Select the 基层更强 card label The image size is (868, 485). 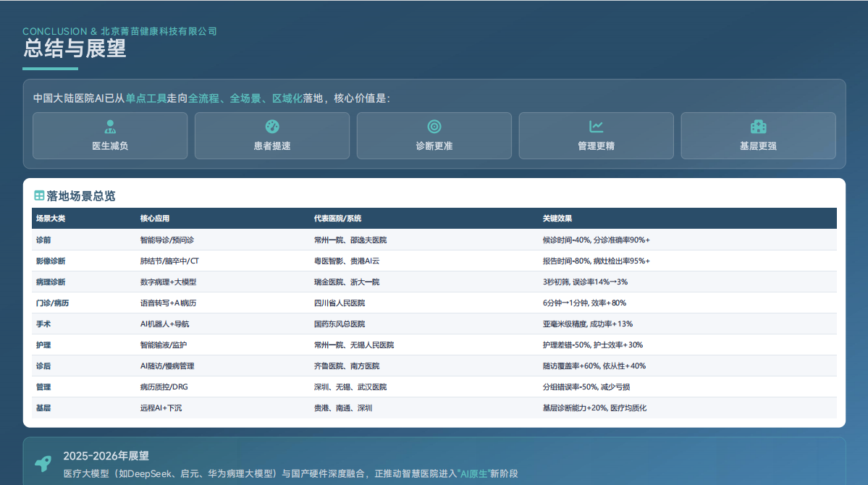click(x=758, y=146)
